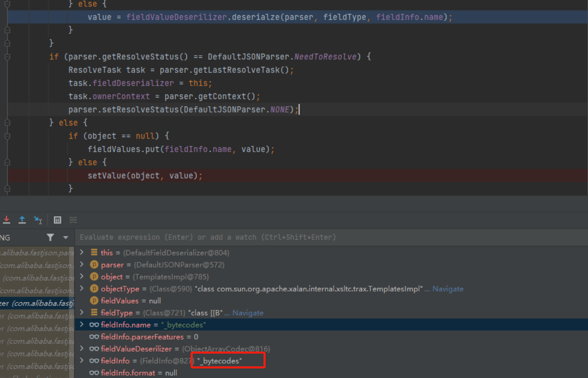Click the Trace Current Stream Chain icon
Viewport: 588px width, 378px height.
pyautogui.click(x=73, y=220)
